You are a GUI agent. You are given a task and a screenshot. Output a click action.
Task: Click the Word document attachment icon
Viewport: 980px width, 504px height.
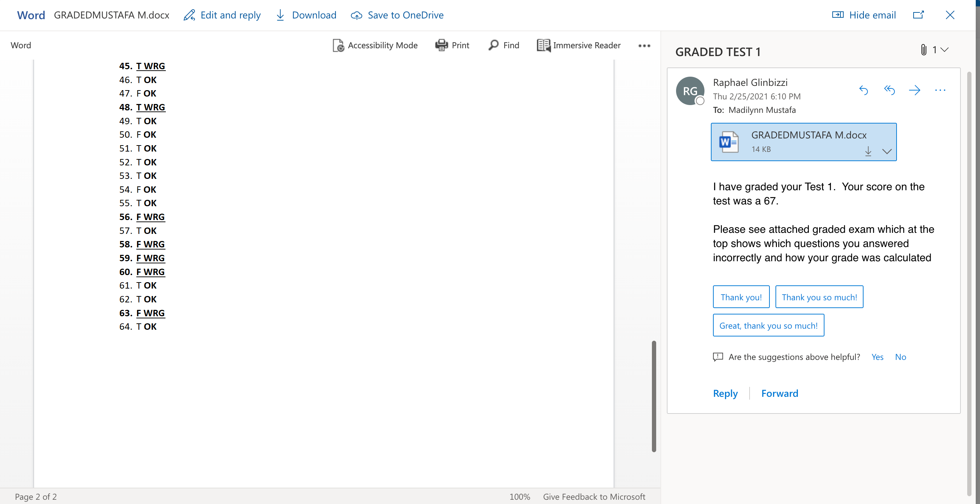click(x=729, y=142)
